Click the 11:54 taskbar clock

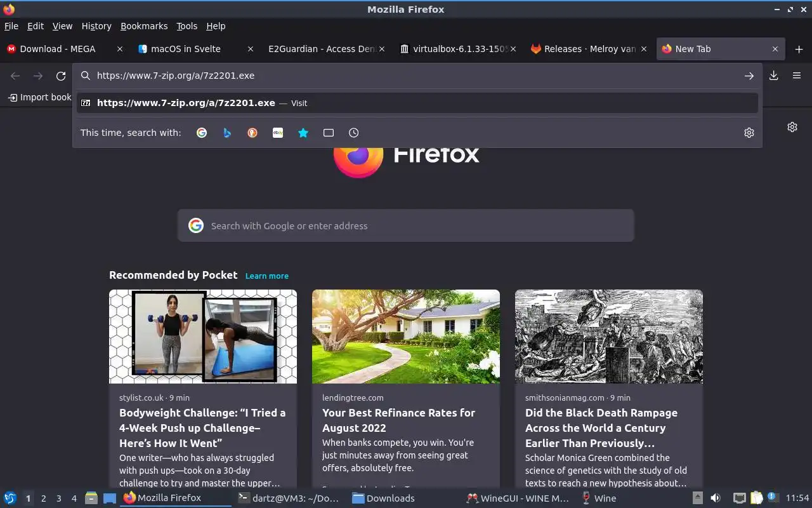click(797, 498)
